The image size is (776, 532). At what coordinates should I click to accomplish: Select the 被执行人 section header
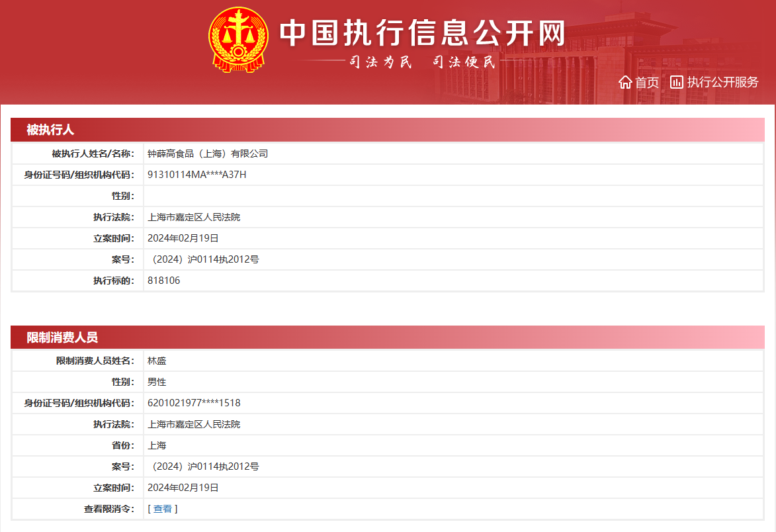coord(388,130)
